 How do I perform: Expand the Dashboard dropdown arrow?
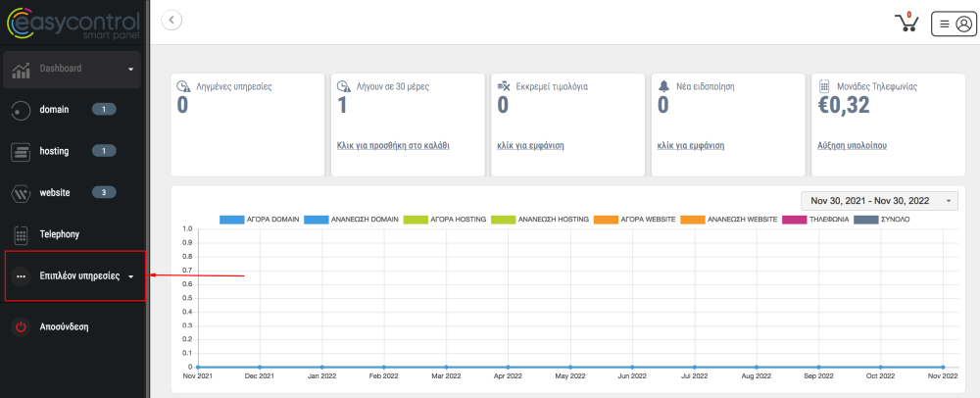(131, 70)
